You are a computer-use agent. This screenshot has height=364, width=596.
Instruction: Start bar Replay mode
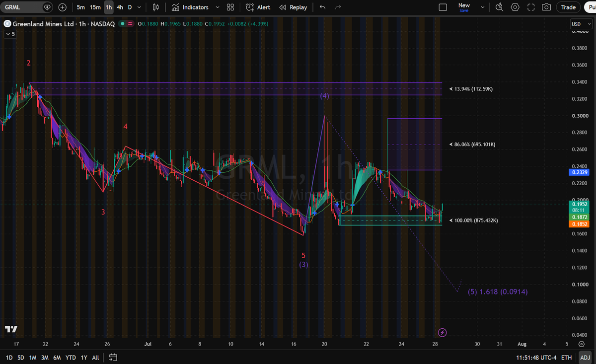293,7
